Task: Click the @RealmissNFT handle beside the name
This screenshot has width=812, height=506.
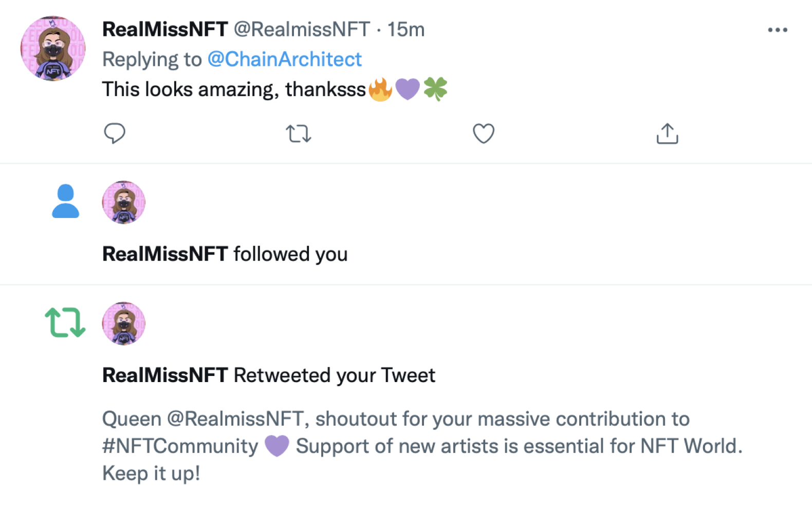Action: [302, 30]
